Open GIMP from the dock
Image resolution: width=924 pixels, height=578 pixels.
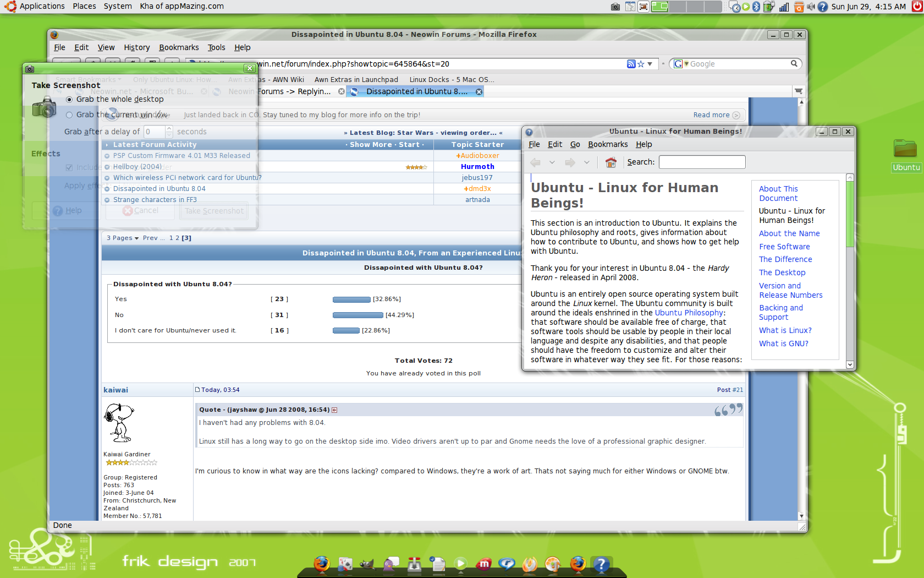[x=367, y=564]
